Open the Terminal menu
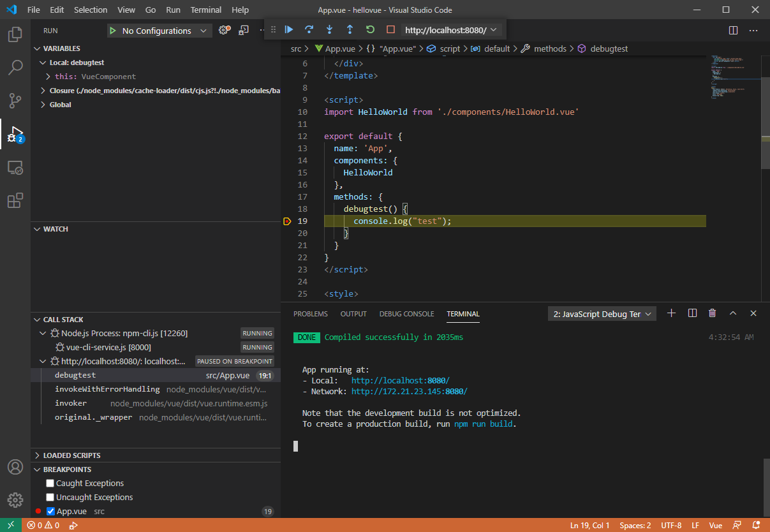 pyautogui.click(x=206, y=10)
